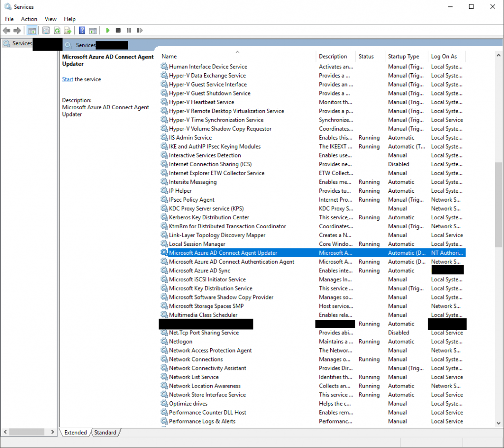The image size is (504, 448).
Task: Sort by the Log On As column header
Action: 446,56
